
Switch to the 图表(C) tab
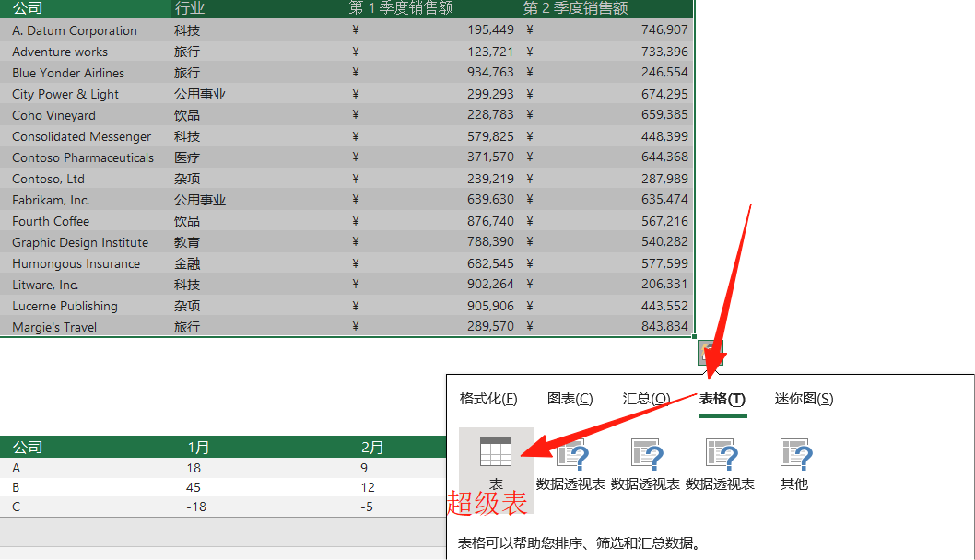coord(570,399)
